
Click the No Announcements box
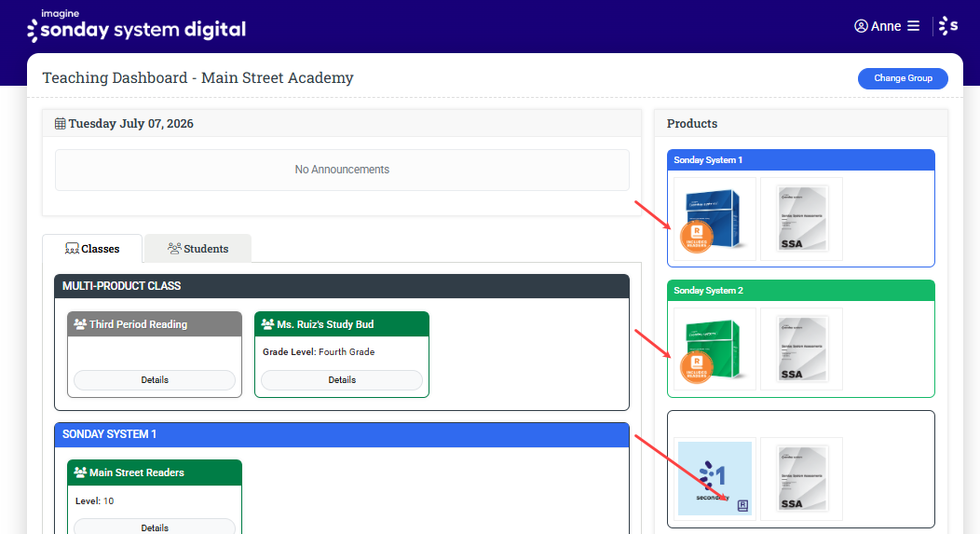pyautogui.click(x=342, y=170)
